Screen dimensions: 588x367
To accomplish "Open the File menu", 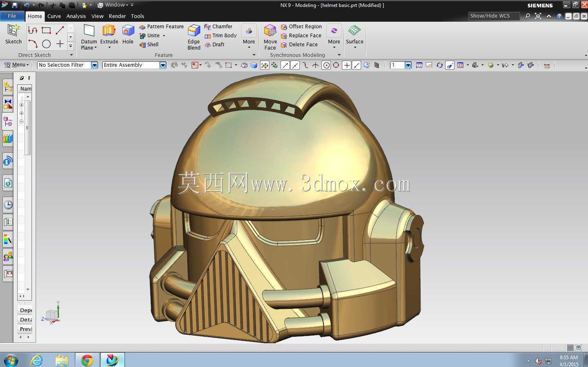I will [x=12, y=16].
